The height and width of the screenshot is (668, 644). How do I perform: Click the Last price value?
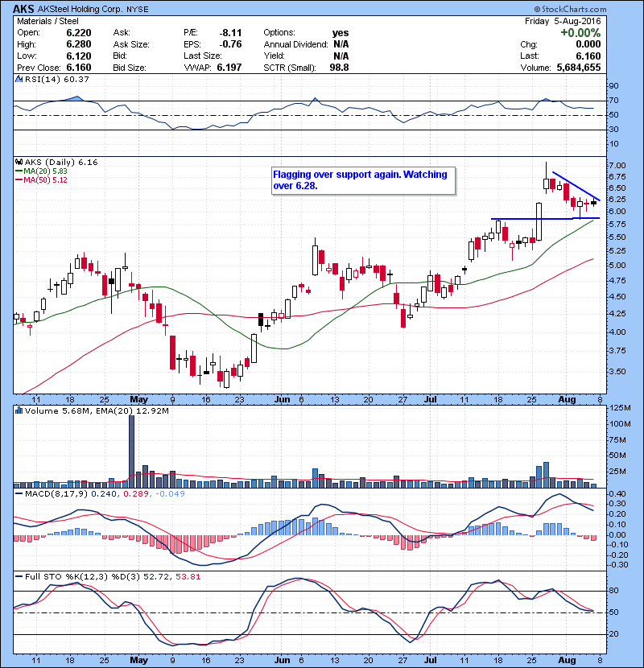click(588, 56)
